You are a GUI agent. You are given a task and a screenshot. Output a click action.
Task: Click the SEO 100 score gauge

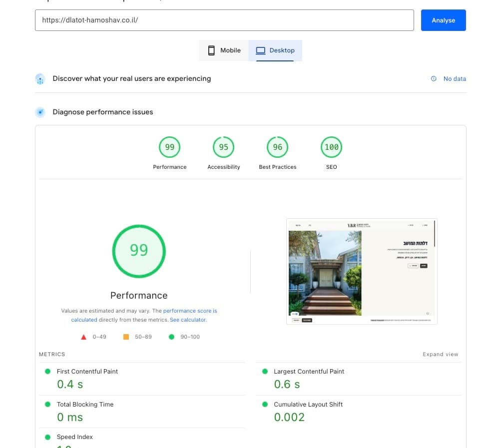tap(331, 147)
